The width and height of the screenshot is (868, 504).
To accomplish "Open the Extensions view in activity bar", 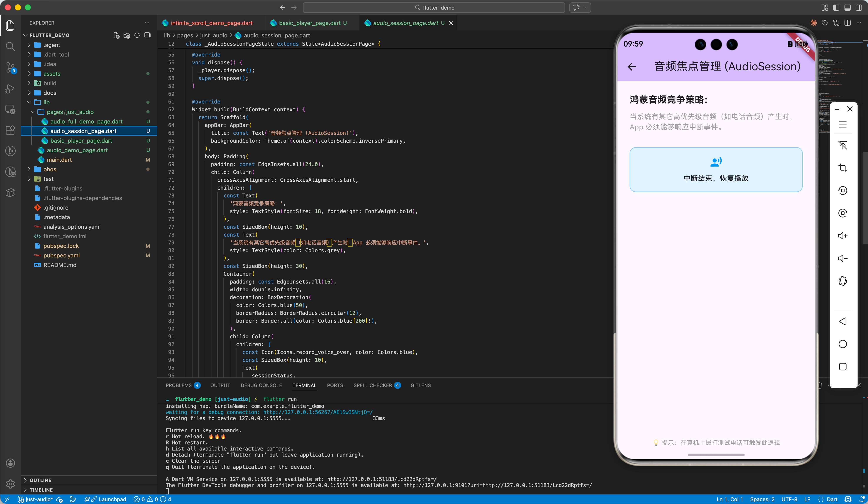I will click(x=10, y=130).
